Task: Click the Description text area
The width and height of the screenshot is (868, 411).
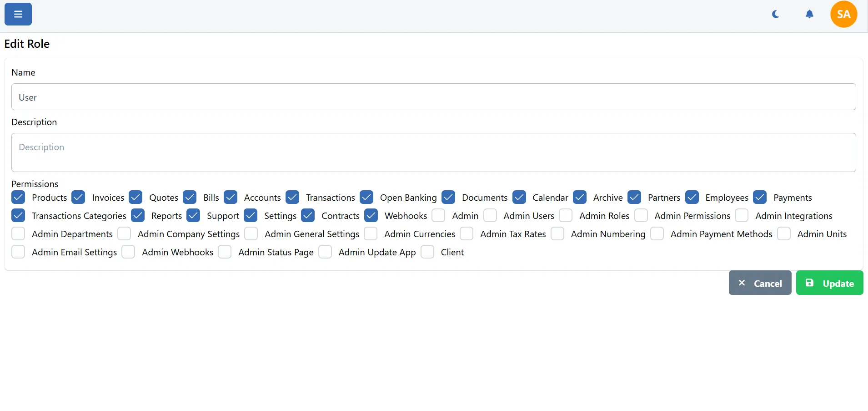Action: (x=433, y=152)
